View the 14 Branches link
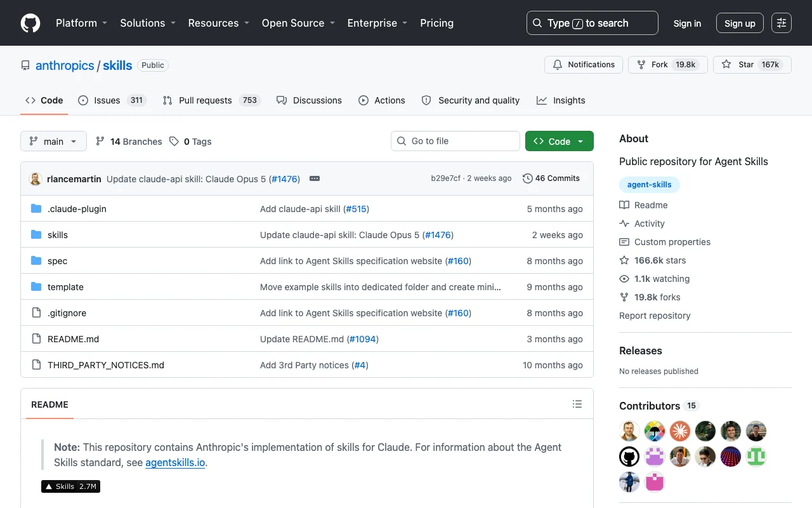 click(x=129, y=142)
